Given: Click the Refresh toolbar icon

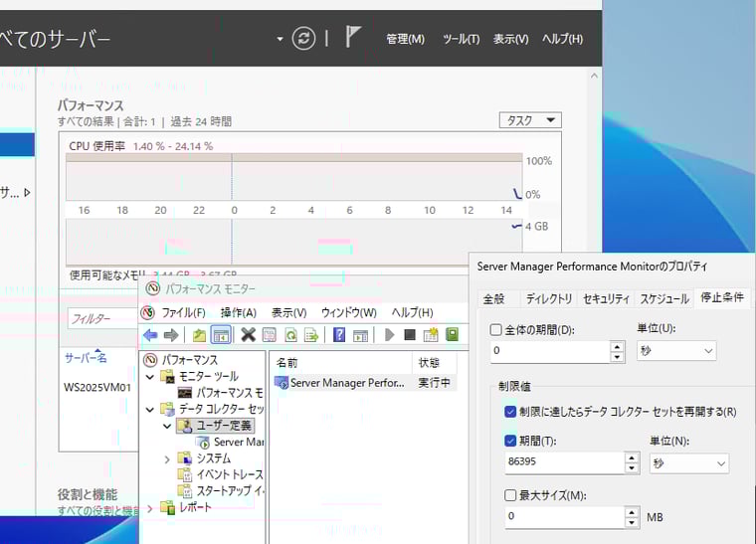Looking at the screenshot, I should (x=290, y=335).
